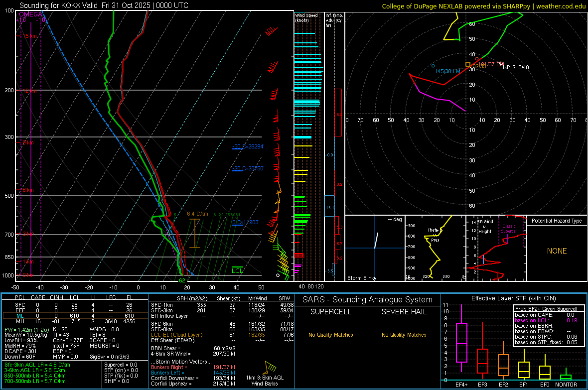588x390 pixels.
Task: Click the ConvT = 77F value
Action: pyautogui.click(x=68, y=341)
